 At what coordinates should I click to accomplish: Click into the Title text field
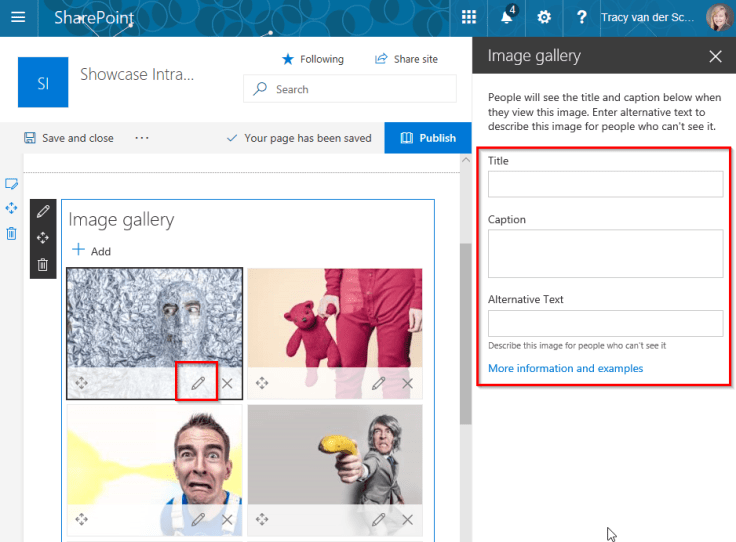pyautogui.click(x=605, y=184)
